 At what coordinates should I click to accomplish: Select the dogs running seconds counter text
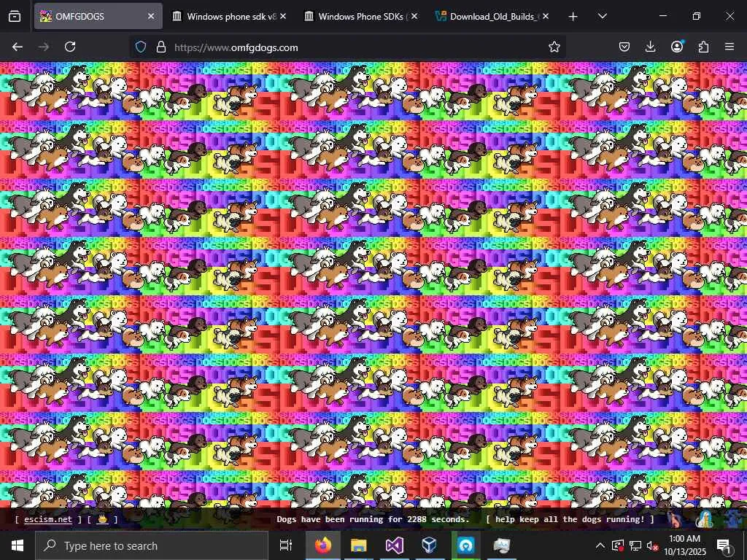[373, 519]
